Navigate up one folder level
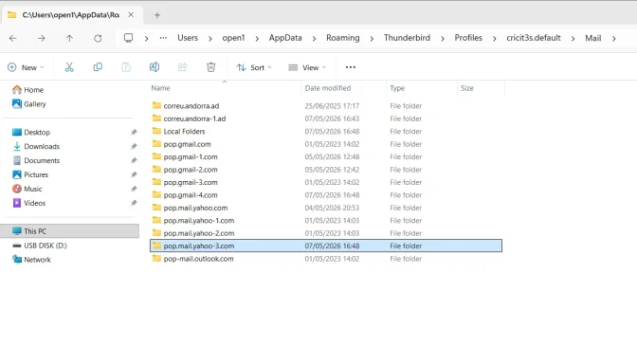The width and height of the screenshot is (637, 364). (x=69, y=38)
